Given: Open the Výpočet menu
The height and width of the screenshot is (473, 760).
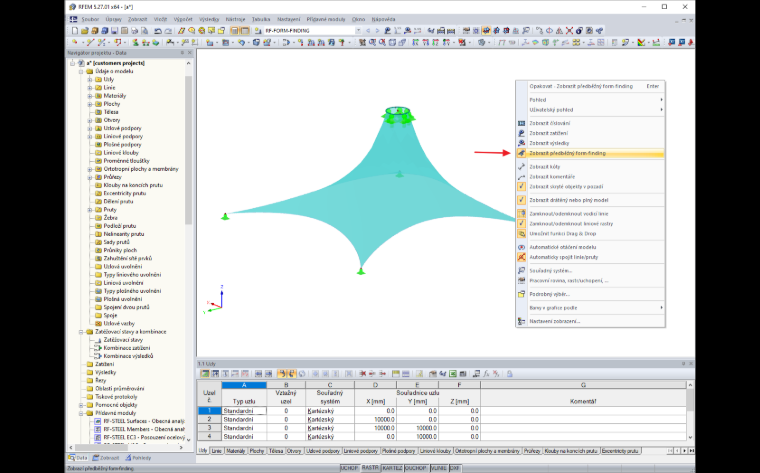Looking at the screenshot, I should (183, 19).
